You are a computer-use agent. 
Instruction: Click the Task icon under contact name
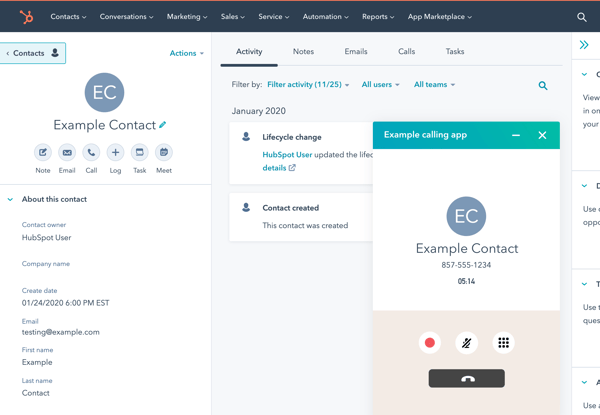point(140,153)
